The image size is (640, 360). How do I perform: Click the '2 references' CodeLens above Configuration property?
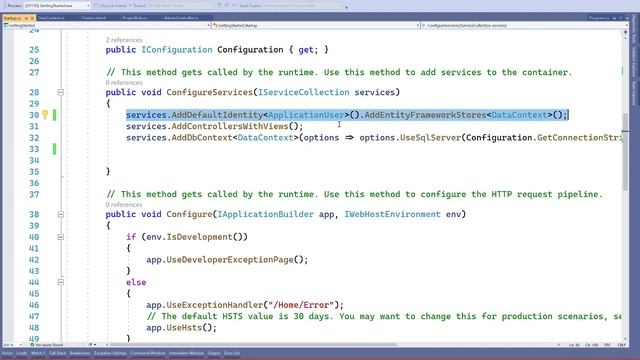[x=124, y=40]
